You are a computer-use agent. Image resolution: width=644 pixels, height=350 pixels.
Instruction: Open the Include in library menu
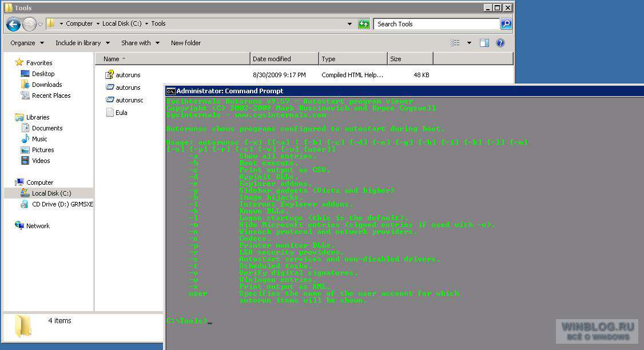82,43
